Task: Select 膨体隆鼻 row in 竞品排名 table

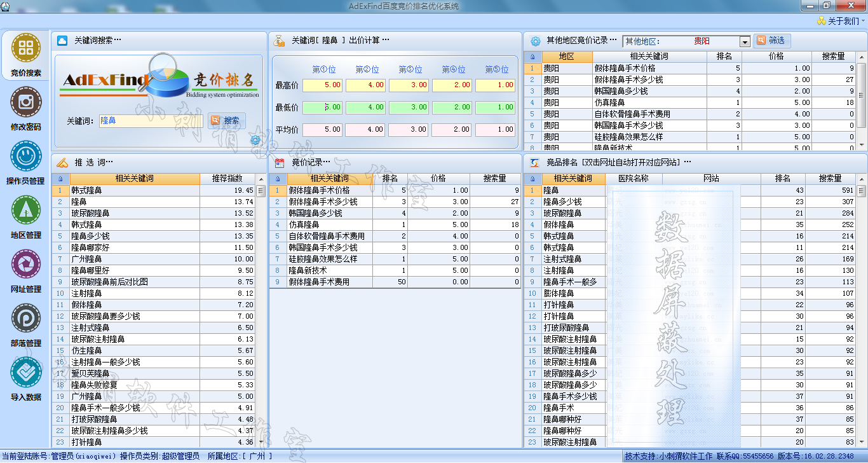Action: pyautogui.click(x=690, y=293)
